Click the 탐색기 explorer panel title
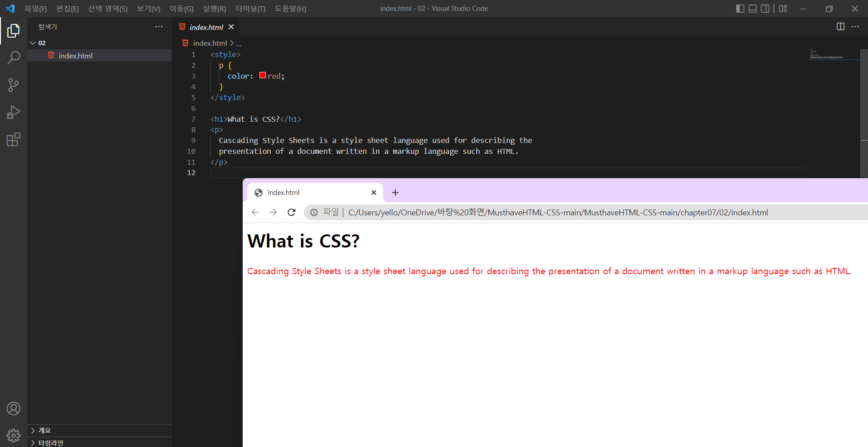This screenshot has height=447, width=868. (x=47, y=27)
